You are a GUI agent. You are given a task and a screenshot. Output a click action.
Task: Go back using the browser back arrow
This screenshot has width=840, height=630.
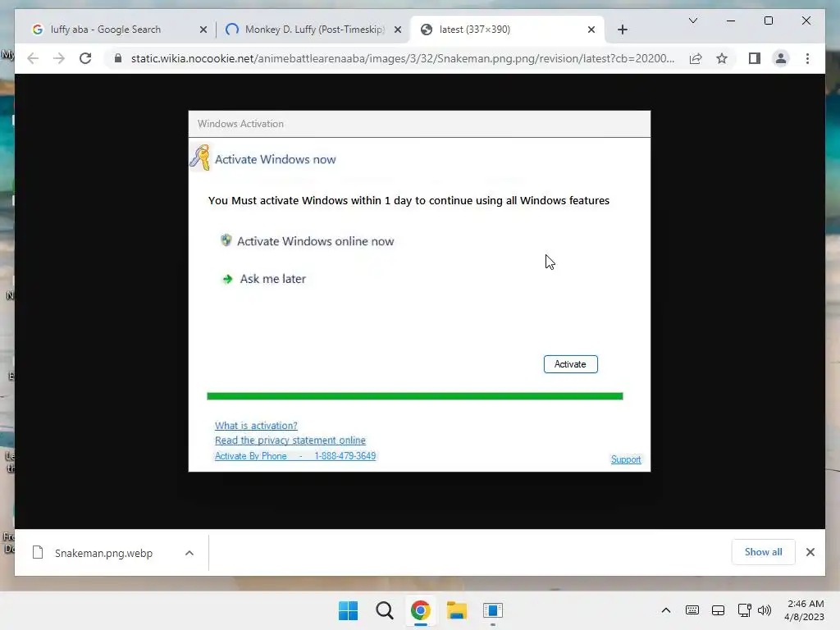click(33, 58)
